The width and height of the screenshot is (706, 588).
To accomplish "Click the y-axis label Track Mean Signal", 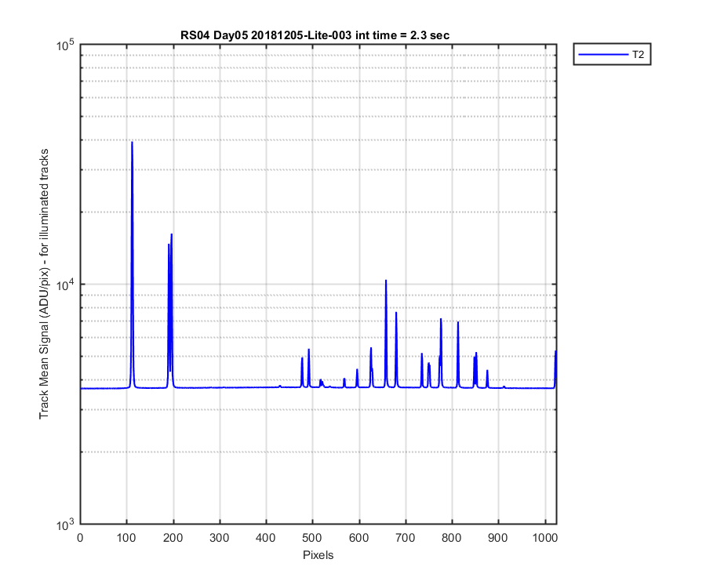I will point(44,284).
